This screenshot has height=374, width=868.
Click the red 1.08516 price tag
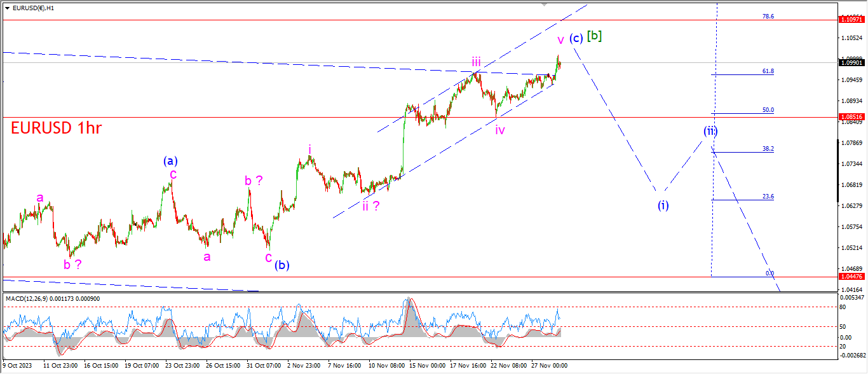click(851, 117)
